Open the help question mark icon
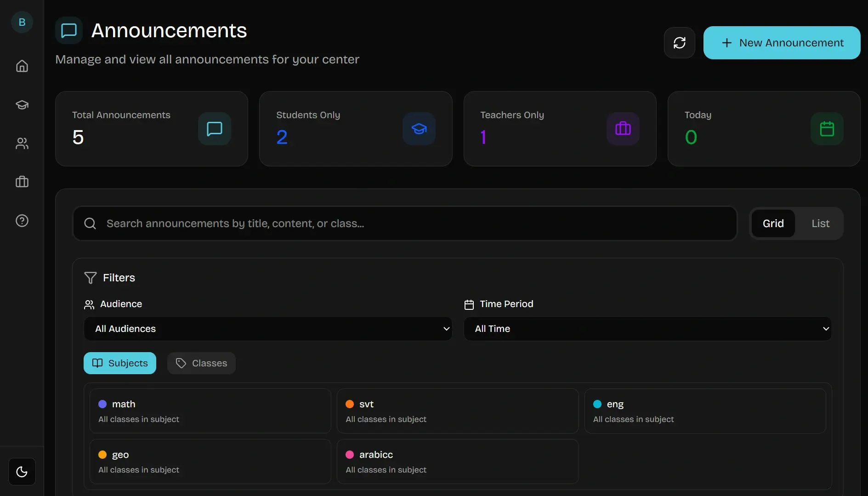The height and width of the screenshot is (496, 868). [22, 221]
